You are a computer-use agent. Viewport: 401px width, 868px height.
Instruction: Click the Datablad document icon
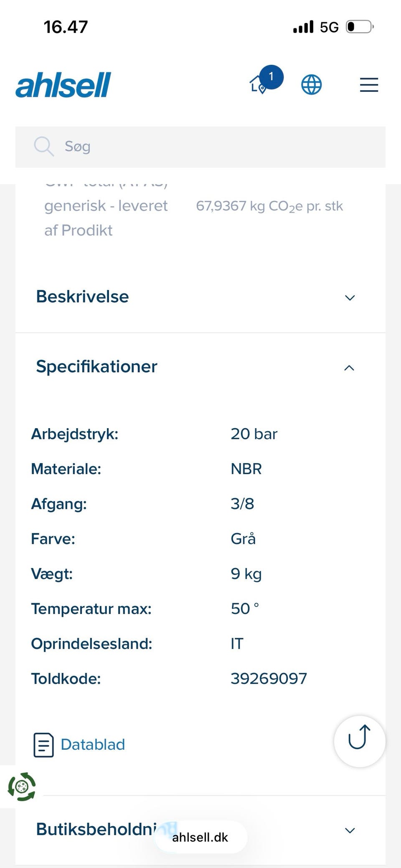43,745
